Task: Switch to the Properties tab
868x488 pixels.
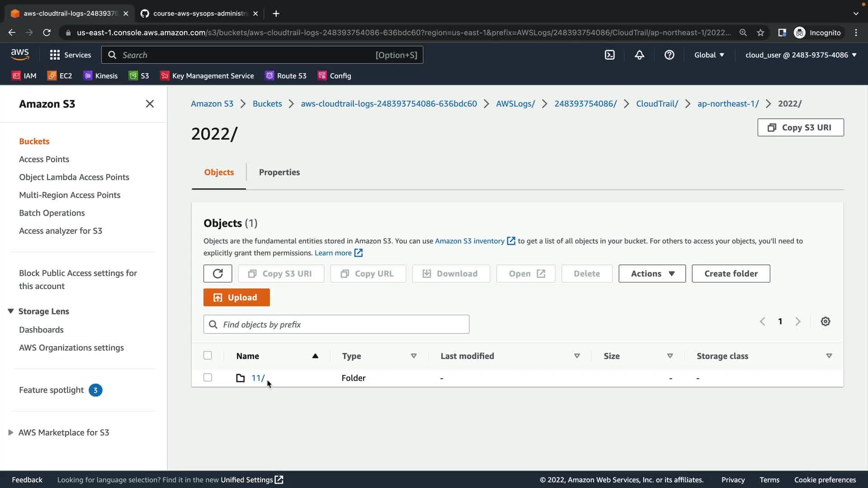Action: click(279, 172)
